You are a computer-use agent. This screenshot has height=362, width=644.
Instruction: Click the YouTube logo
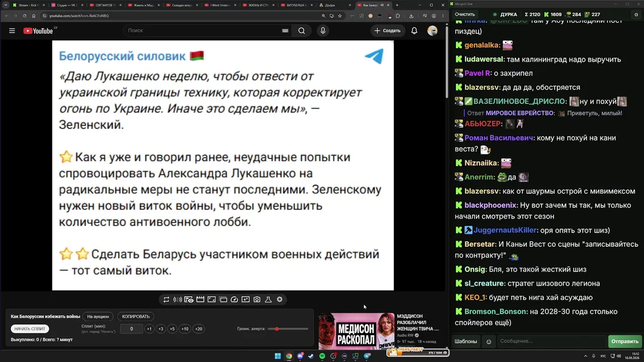(38, 31)
